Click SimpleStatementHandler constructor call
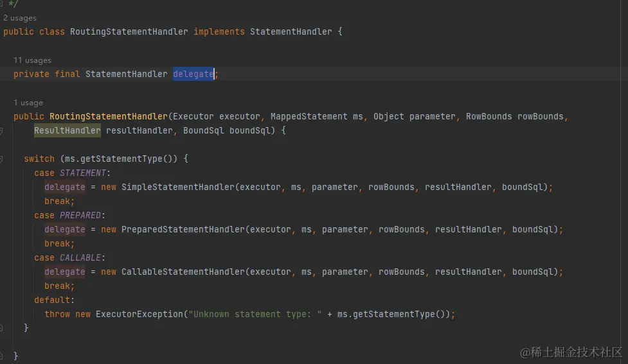This screenshot has width=628, height=364. click(178, 187)
